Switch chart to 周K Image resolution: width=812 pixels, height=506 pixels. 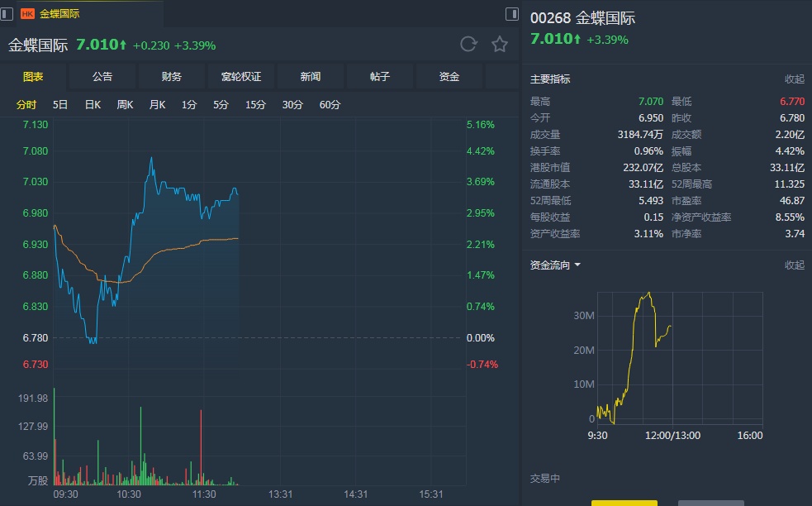125,105
